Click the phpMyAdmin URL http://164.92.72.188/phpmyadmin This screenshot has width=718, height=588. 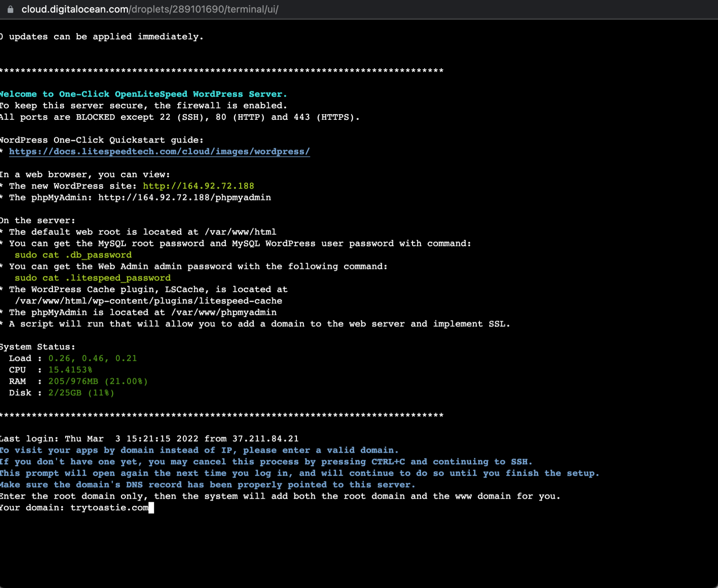[x=184, y=198]
